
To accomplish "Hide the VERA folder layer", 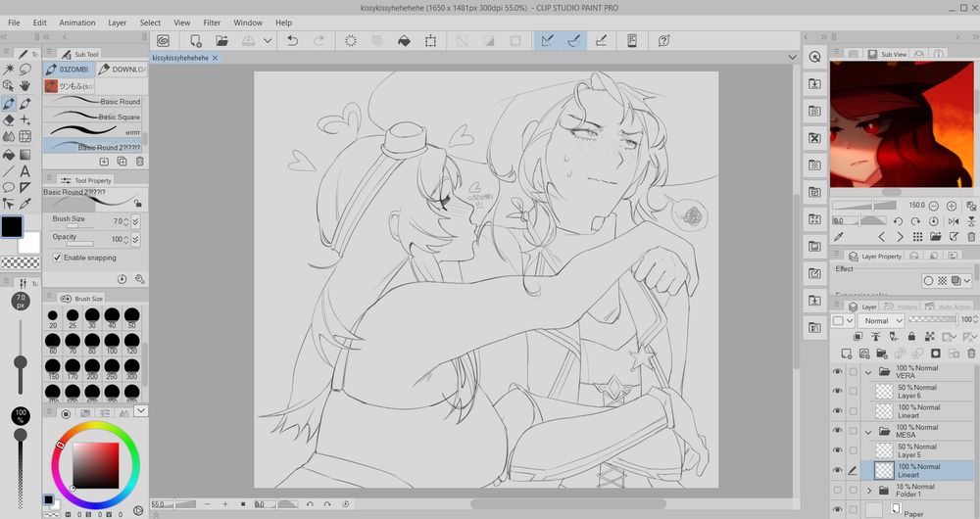I will coord(838,371).
